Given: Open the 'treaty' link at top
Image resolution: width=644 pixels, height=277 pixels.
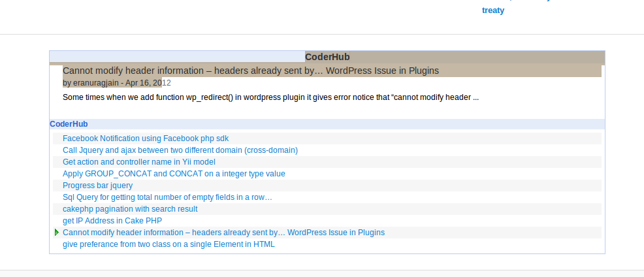Looking at the screenshot, I should point(493,10).
